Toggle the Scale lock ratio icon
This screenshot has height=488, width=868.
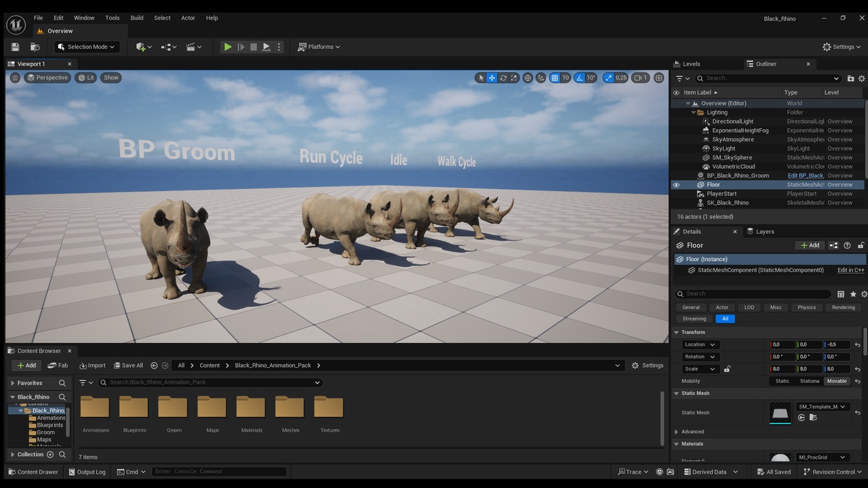(x=727, y=369)
